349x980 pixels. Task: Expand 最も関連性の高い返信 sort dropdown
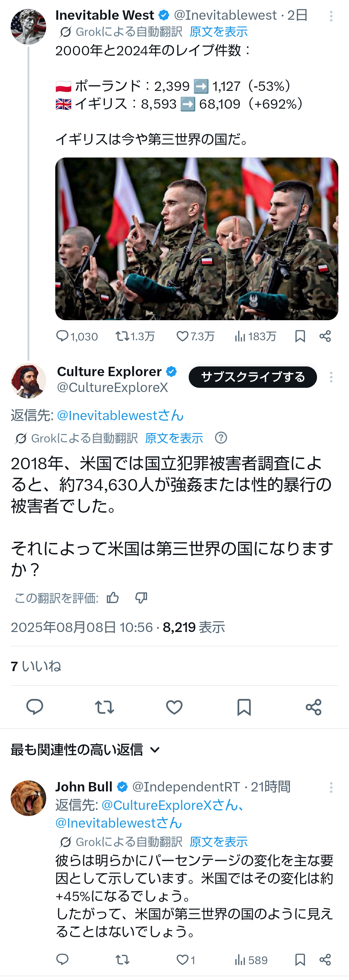tap(86, 750)
